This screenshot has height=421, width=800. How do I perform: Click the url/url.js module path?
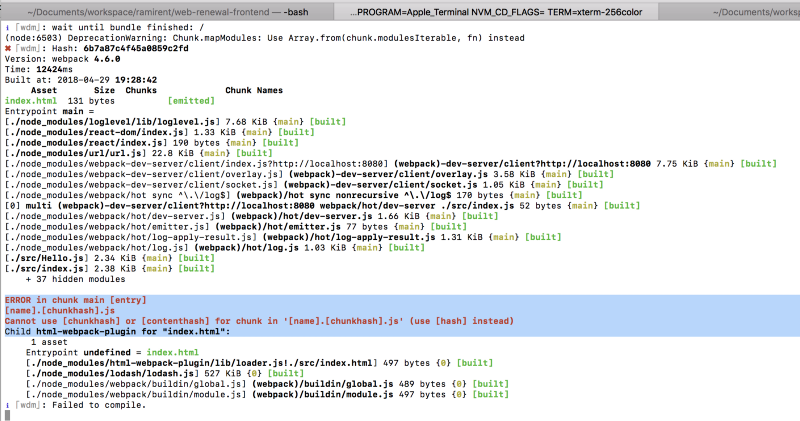(76, 153)
